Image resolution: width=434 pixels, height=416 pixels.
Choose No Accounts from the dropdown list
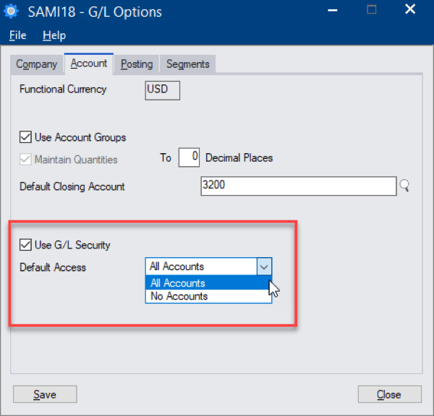[208, 296]
